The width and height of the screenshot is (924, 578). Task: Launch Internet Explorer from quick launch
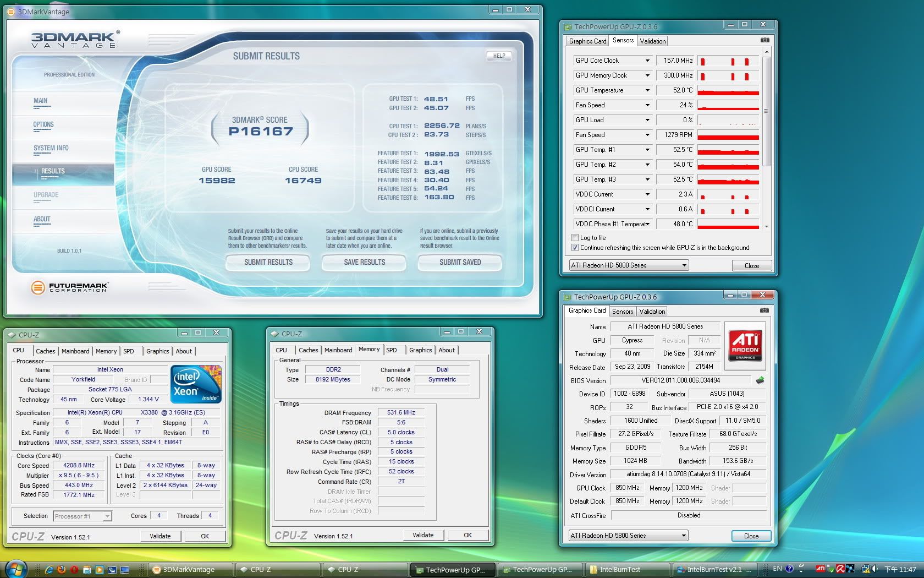(x=49, y=570)
